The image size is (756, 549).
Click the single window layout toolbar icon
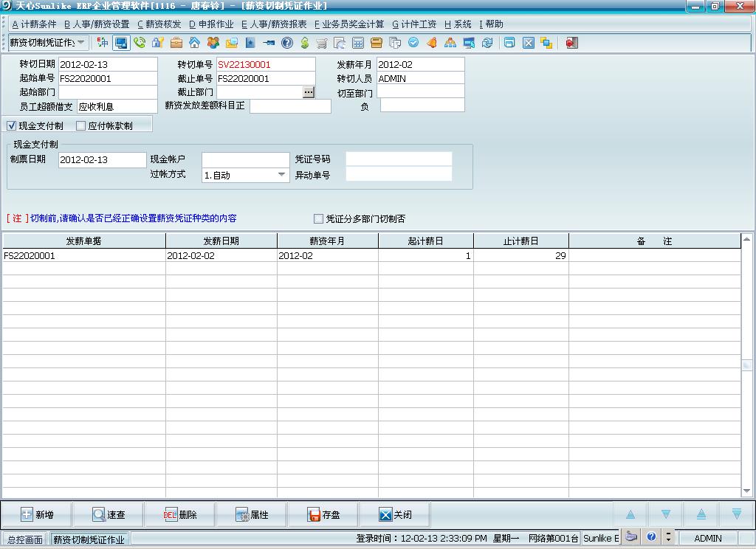click(509, 42)
